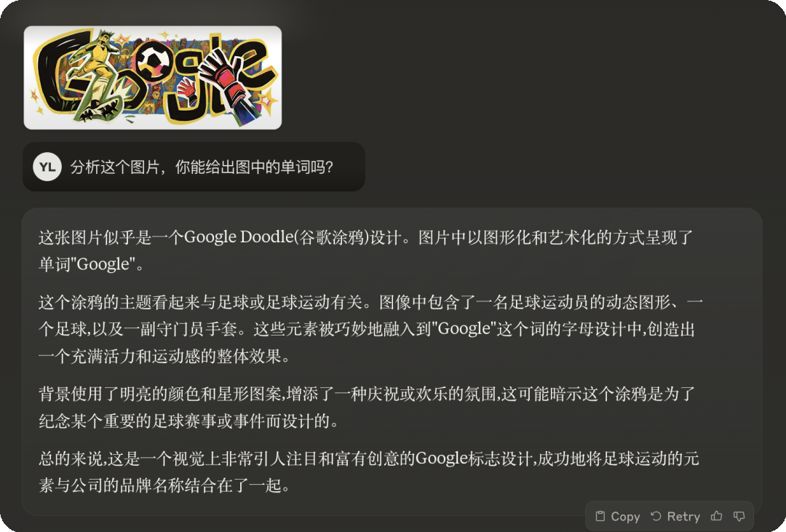Viewport: 786px width, 532px height.
Task: Click the final 总的来说 summary paragraph
Action: click(369, 472)
